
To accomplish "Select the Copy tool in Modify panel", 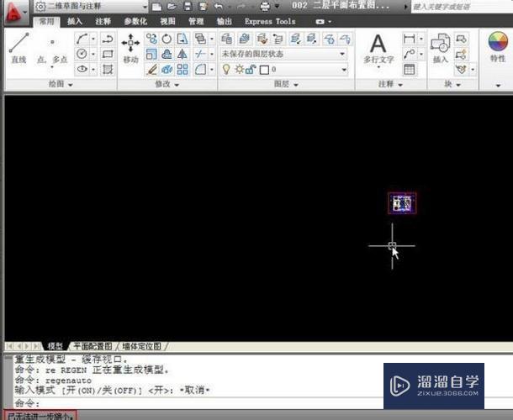I will [151, 39].
